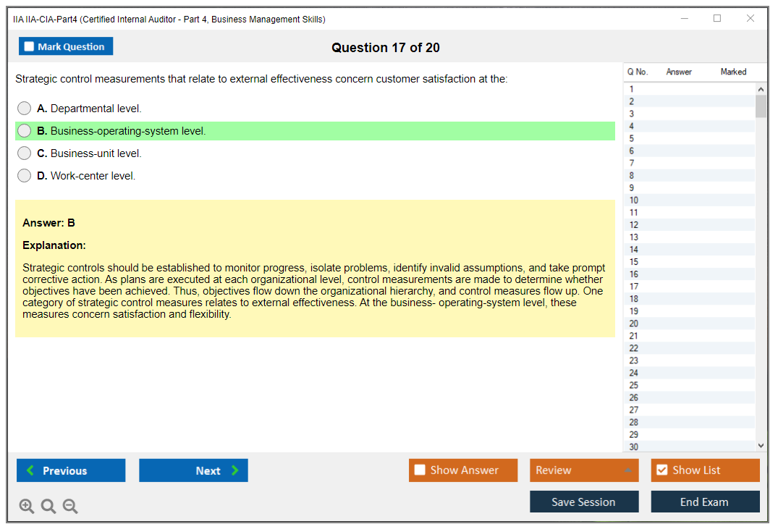778x532 pixels.
Task: Uncheck the Show List checkbox
Action: coord(662,470)
